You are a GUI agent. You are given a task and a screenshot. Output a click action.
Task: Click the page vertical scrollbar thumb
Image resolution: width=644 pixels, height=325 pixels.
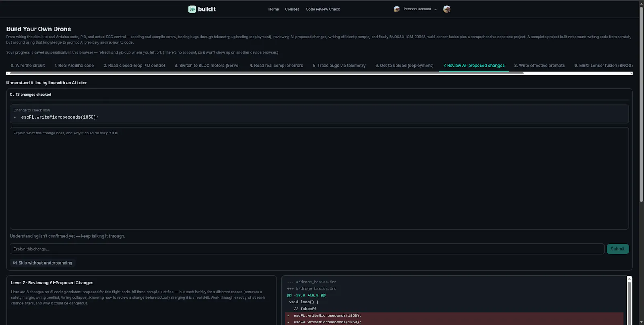(641, 104)
